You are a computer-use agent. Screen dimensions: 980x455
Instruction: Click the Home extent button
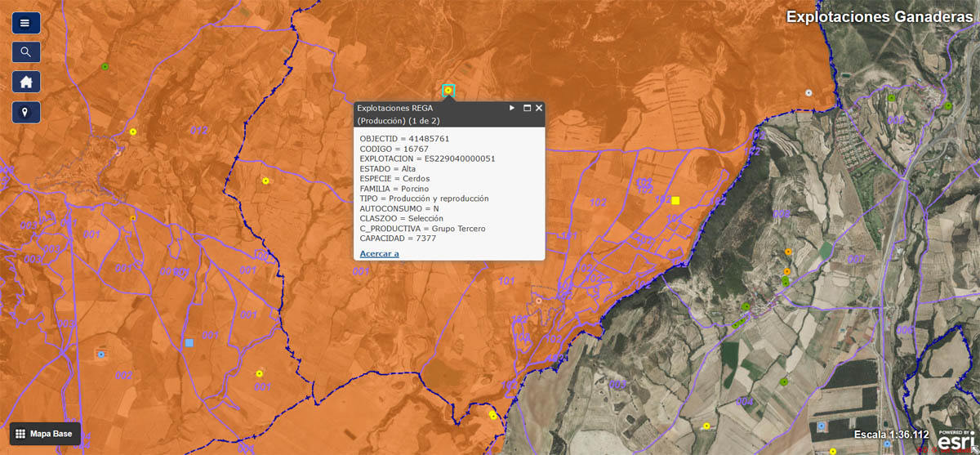[x=26, y=82]
